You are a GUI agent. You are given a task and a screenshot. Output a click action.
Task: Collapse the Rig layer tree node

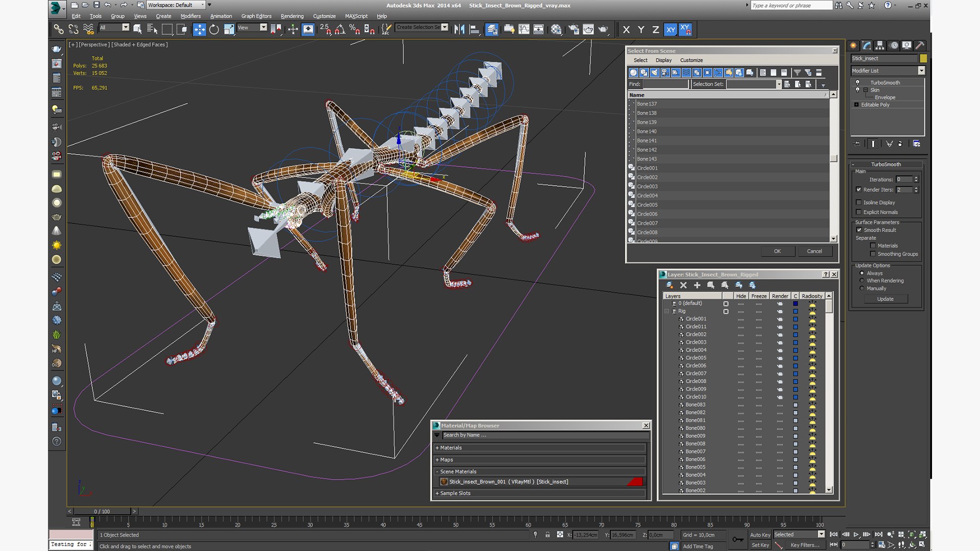pyautogui.click(x=667, y=311)
